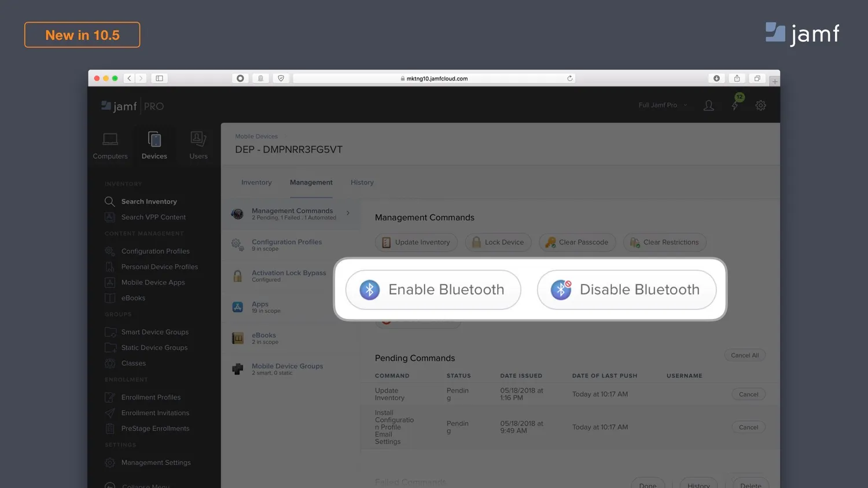The image size is (868, 488).
Task: Open the Inventory tab
Action: click(x=256, y=182)
